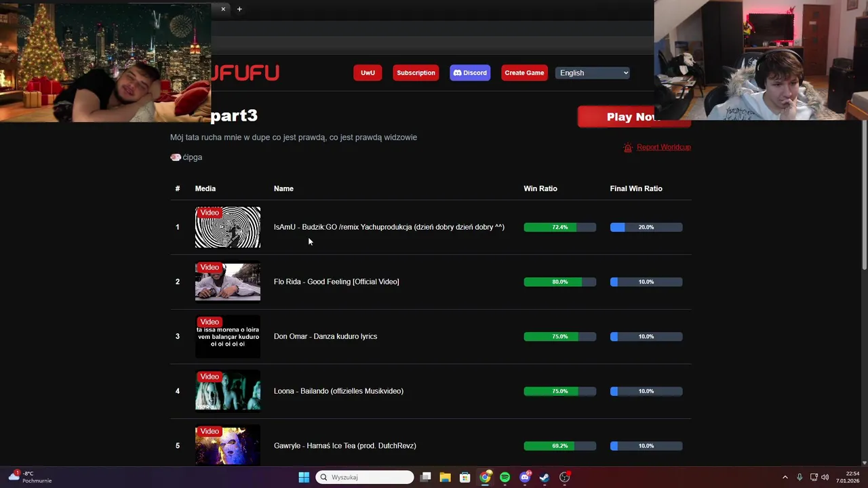Click the 20.0% final win ratio bar
868x488 pixels.
(x=646, y=227)
